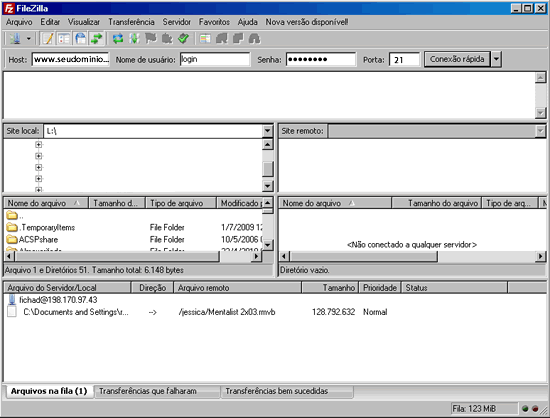Viewport: 550px width, 418px height.
Task: Toggle local directory tree display
Action: click(x=64, y=39)
